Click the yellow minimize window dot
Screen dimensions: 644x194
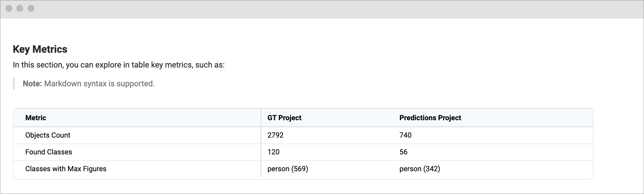pyautogui.click(x=20, y=8)
